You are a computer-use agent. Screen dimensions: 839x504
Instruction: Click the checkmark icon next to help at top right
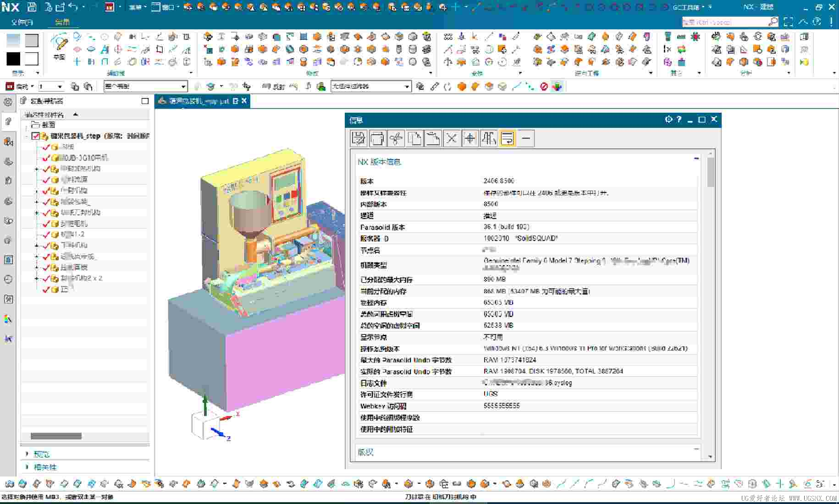[x=803, y=22]
